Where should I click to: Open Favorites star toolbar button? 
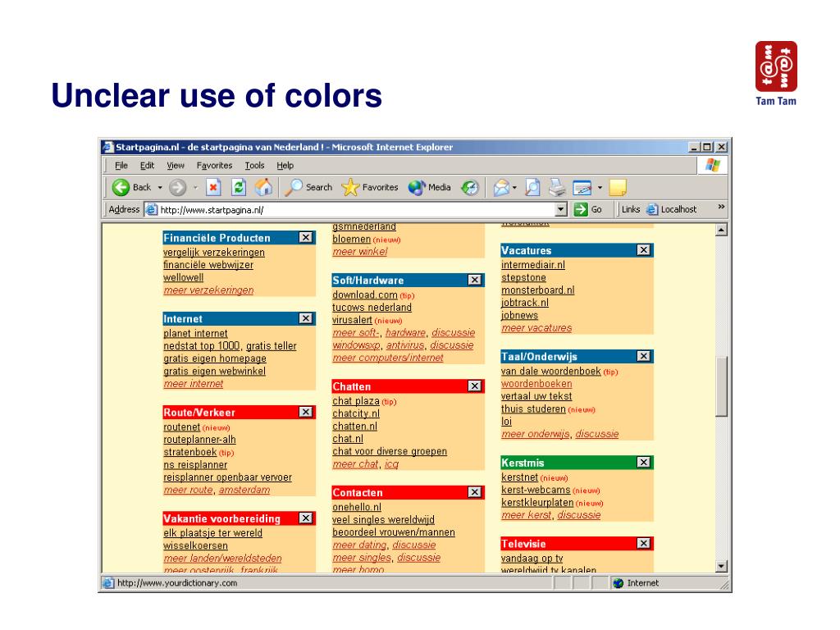coord(370,187)
